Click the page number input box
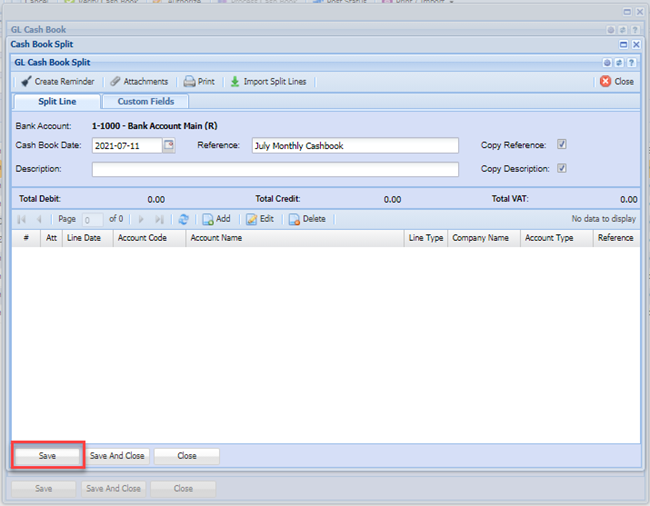 [x=92, y=219]
